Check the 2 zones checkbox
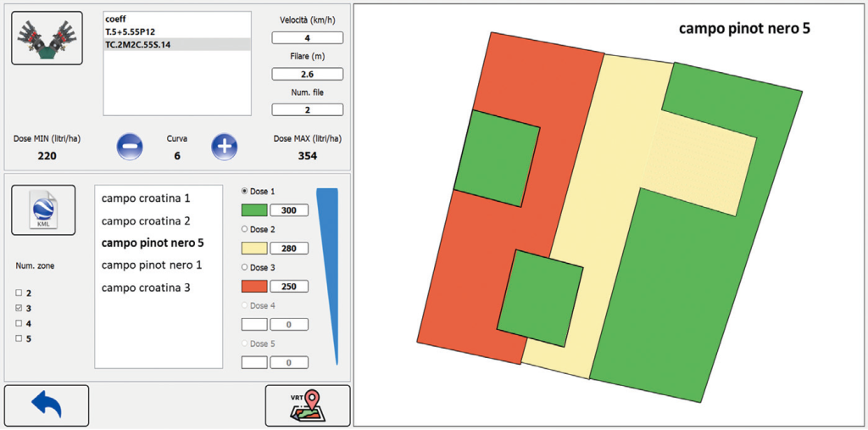This screenshot has width=868, height=430. (19, 293)
